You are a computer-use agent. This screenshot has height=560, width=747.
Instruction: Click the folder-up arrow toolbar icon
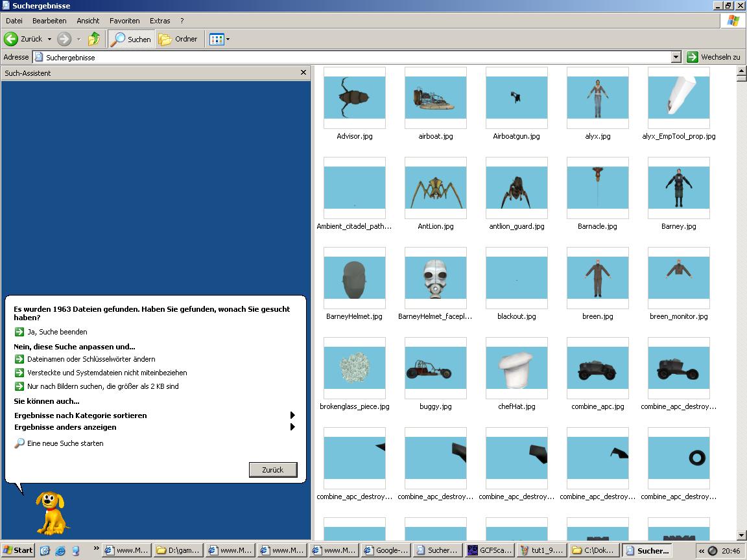click(x=94, y=39)
